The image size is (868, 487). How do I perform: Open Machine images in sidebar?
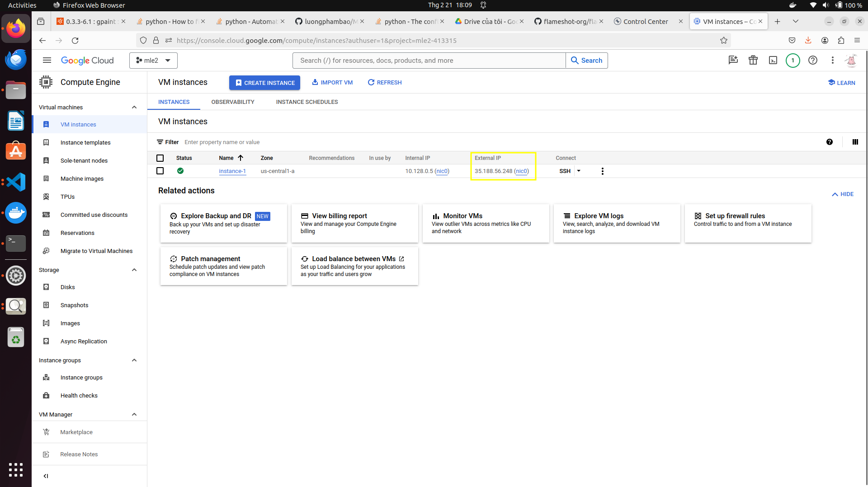[x=82, y=179]
